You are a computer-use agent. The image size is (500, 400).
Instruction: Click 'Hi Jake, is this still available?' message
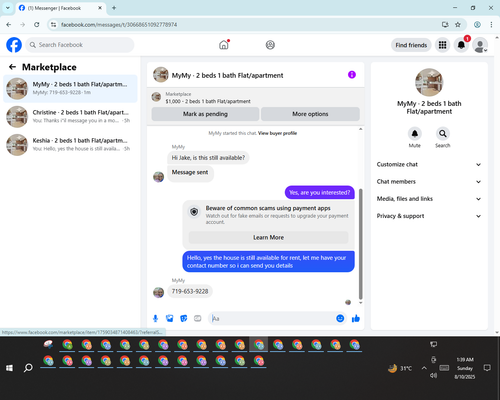pyautogui.click(x=208, y=158)
